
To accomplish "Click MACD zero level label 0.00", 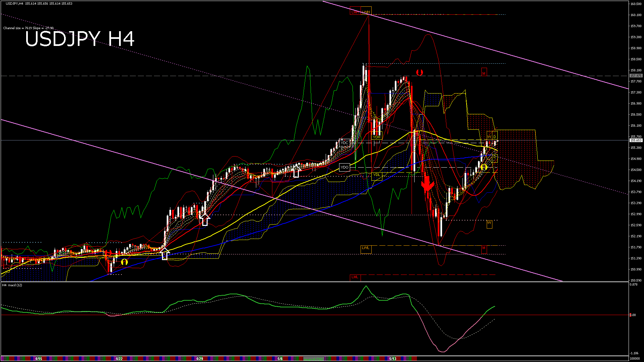I will (633, 315).
